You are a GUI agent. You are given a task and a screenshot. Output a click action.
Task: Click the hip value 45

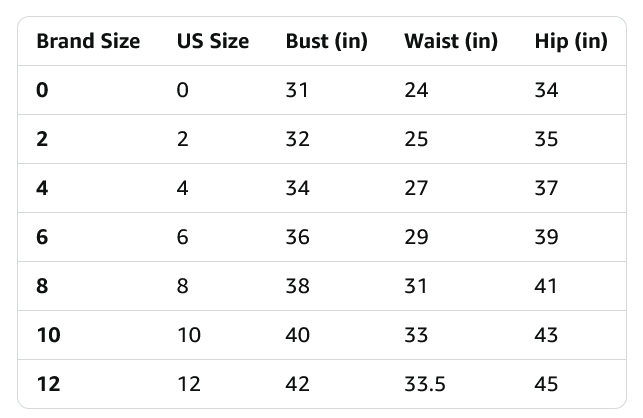coord(546,384)
